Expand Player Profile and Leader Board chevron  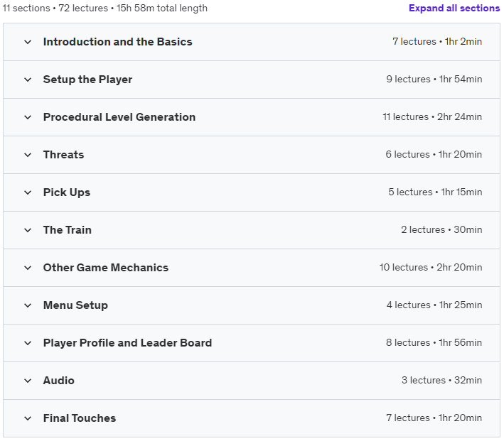click(28, 343)
